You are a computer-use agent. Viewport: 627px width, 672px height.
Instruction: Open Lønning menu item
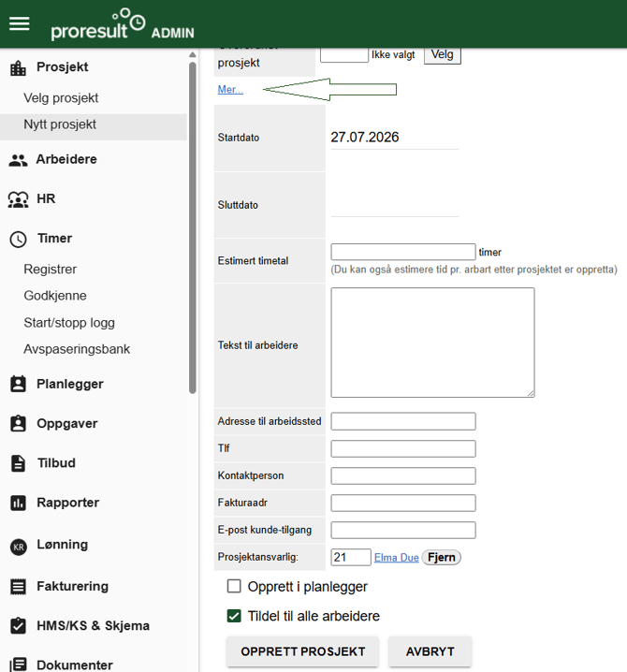pos(62,545)
